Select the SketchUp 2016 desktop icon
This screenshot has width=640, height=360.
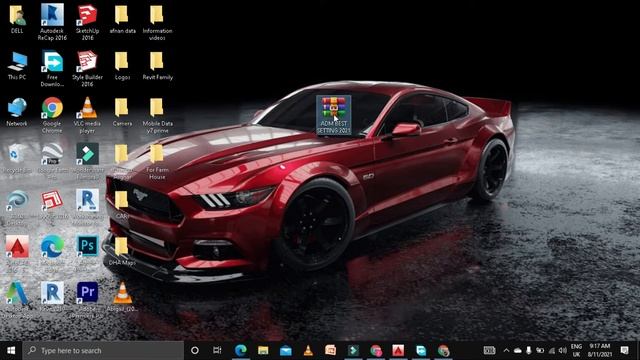point(87,22)
